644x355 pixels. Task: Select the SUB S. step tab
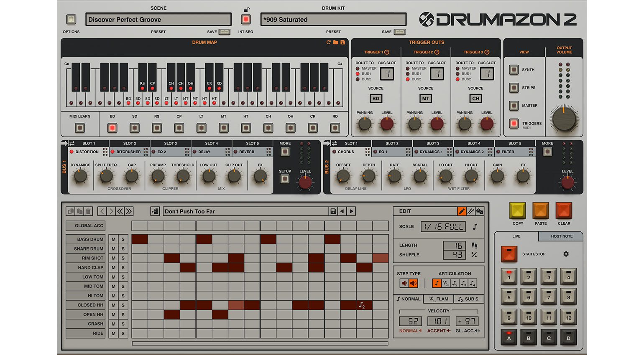pyautogui.click(x=468, y=299)
